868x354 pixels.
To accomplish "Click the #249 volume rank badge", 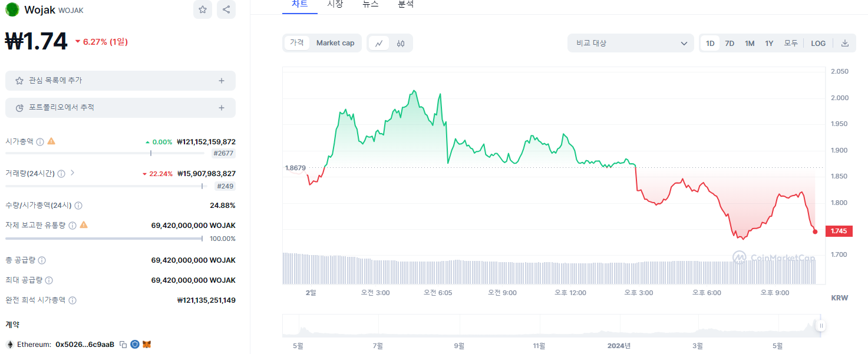I will pyautogui.click(x=225, y=186).
